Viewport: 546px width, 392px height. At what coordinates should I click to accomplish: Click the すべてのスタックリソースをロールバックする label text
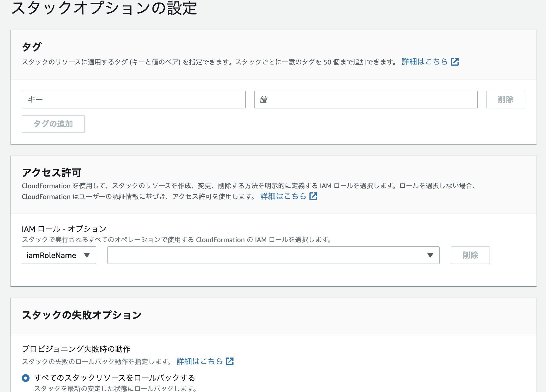(x=114, y=378)
